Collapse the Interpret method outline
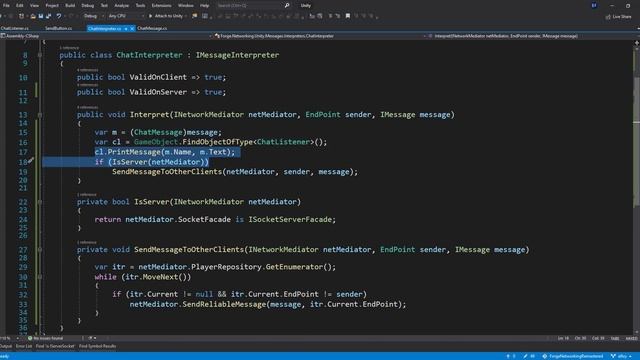This screenshot has height=360, width=640. pyautogui.click(x=40, y=115)
